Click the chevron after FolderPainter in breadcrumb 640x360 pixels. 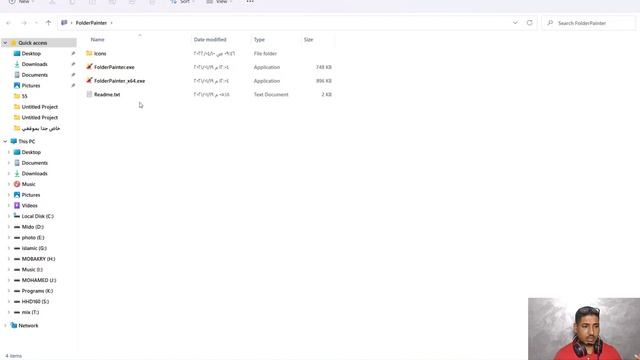click(x=111, y=23)
